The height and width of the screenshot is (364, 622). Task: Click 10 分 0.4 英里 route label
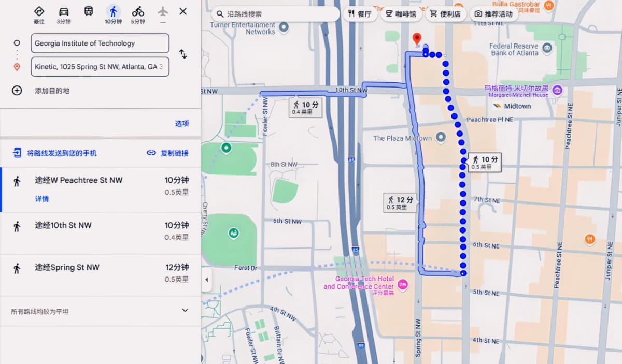click(x=305, y=108)
